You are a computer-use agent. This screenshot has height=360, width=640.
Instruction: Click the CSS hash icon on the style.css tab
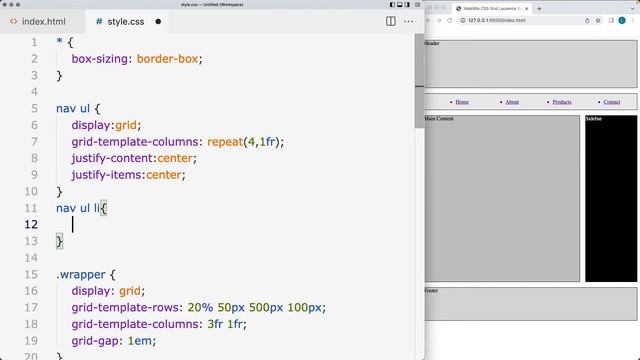pos(99,21)
